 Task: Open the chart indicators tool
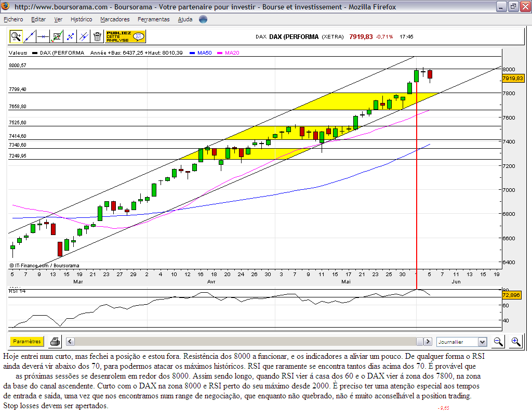tap(57, 36)
